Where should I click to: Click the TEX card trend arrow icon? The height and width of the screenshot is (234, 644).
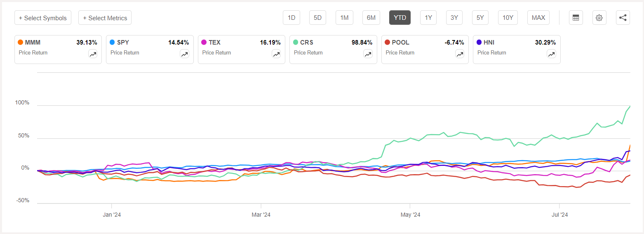coord(276,54)
